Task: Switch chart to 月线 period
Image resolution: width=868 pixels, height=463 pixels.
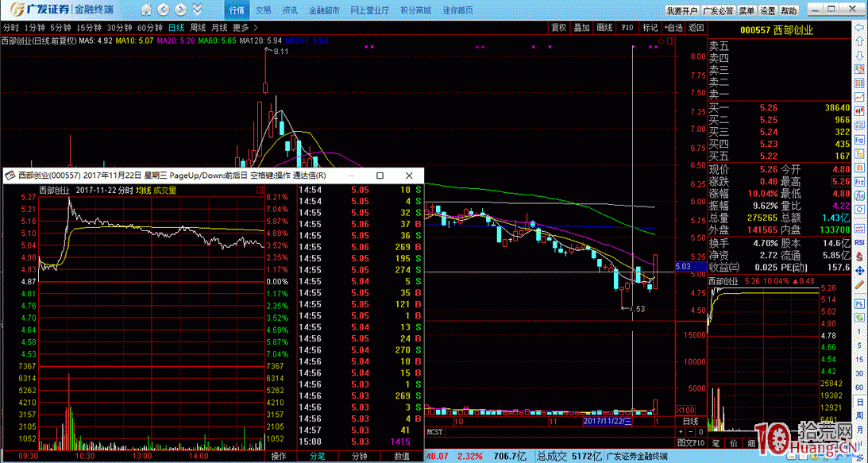Action: pyautogui.click(x=219, y=27)
